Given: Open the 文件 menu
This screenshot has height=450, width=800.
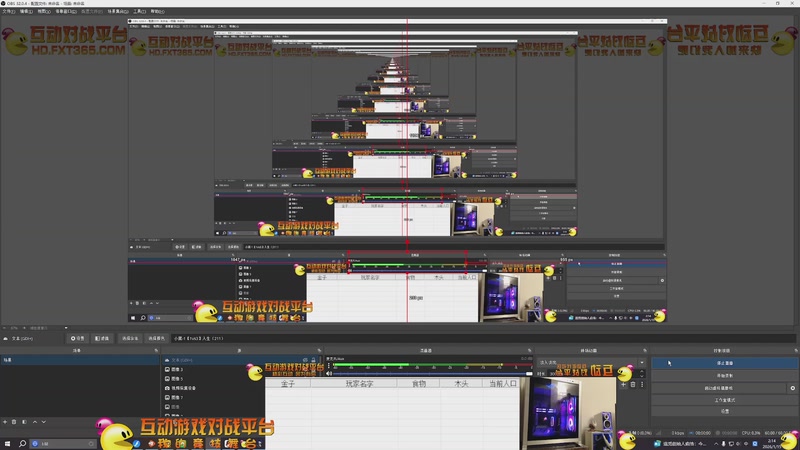Looking at the screenshot, I should click(x=9, y=11).
